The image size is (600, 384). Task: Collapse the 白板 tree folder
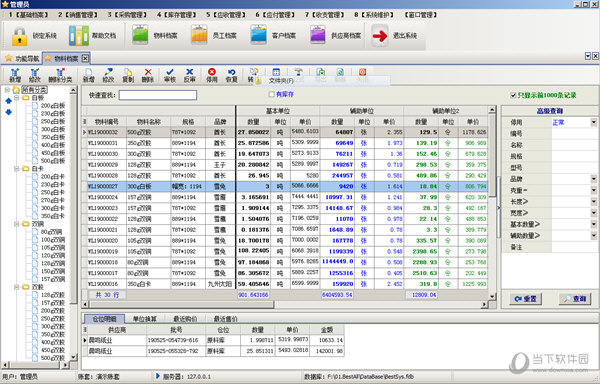point(16,98)
